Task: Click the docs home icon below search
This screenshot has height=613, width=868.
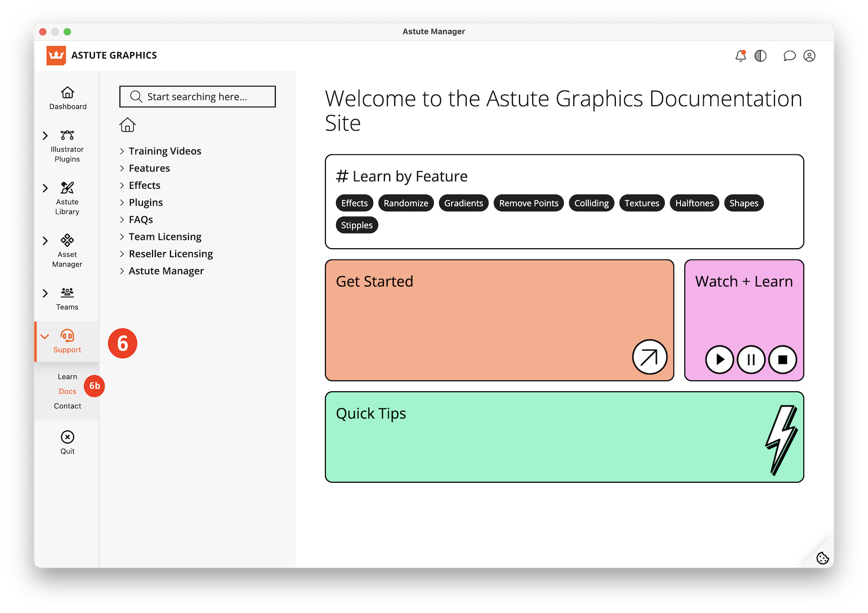Action: (x=128, y=125)
